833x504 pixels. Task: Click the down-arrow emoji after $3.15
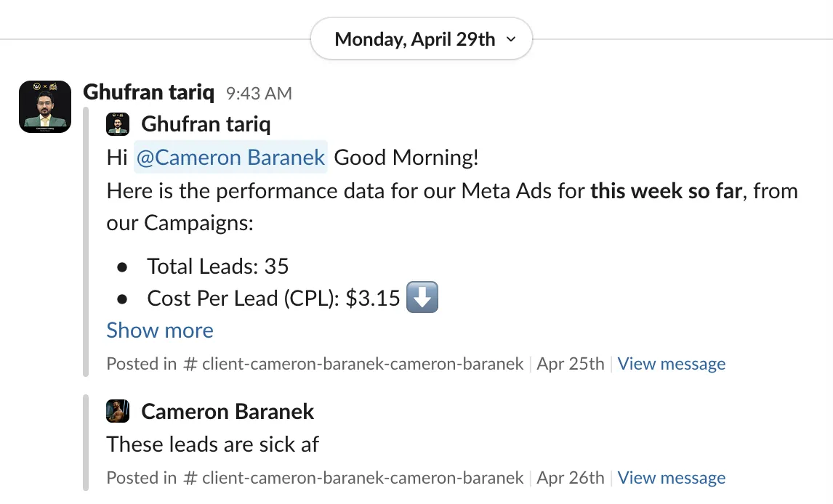422,297
